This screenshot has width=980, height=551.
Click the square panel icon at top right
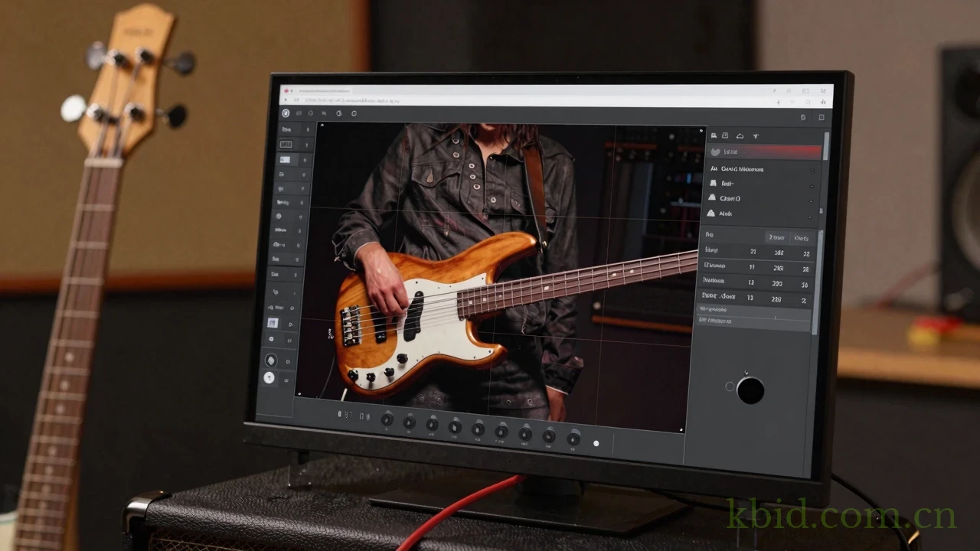tap(822, 117)
